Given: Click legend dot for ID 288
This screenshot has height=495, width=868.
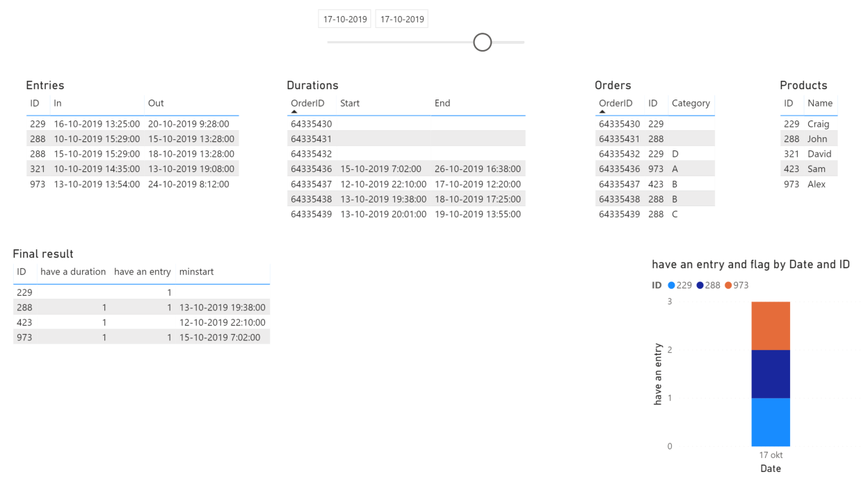Looking at the screenshot, I should pyautogui.click(x=700, y=285).
